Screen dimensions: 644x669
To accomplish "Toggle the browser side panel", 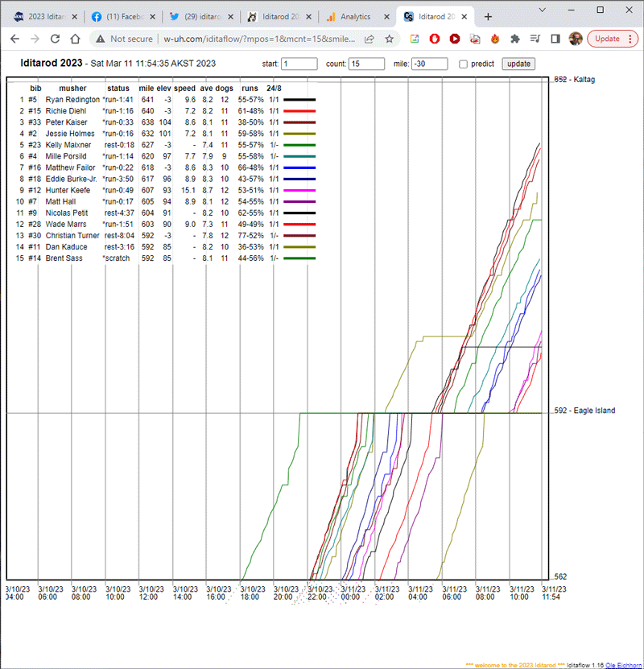I will click(555, 39).
